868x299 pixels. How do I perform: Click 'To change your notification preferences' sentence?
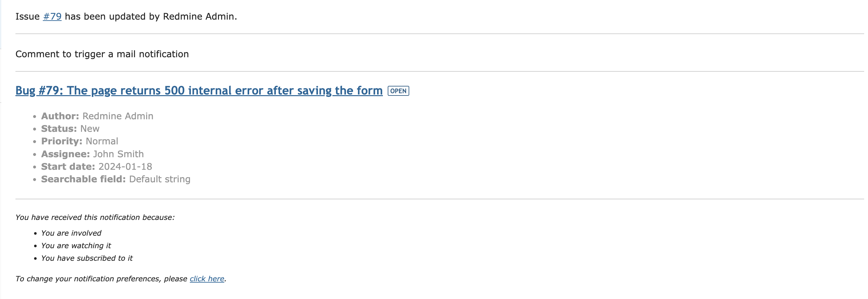[x=101, y=279]
